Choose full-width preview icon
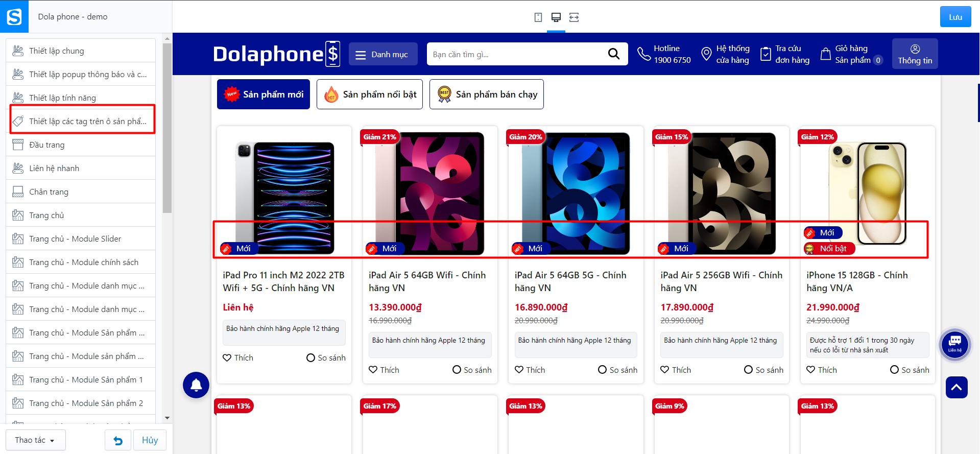This screenshot has height=454, width=980. point(574,17)
